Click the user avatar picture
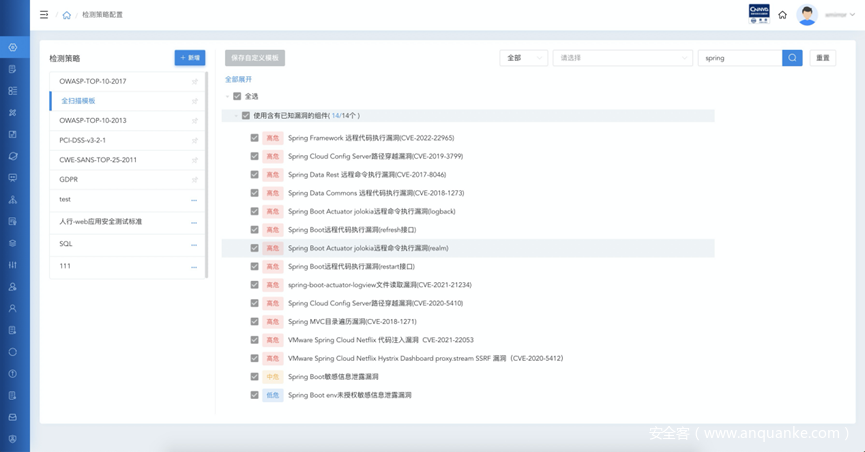The height and width of the screenshot is (452, 865). [807, 15]
